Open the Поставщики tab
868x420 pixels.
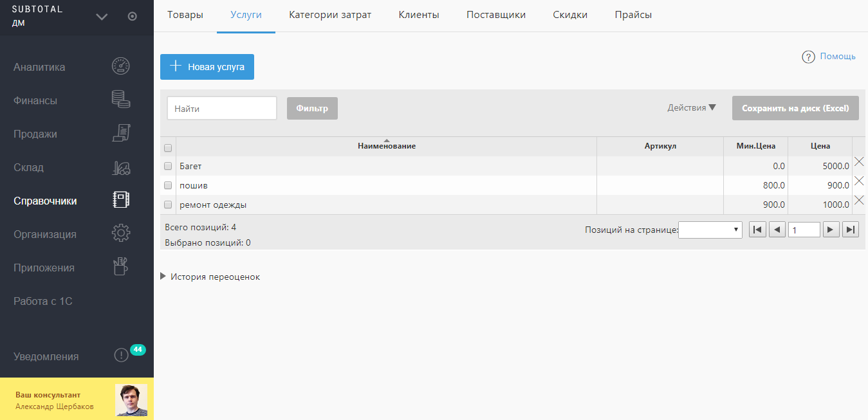(495, 14)
